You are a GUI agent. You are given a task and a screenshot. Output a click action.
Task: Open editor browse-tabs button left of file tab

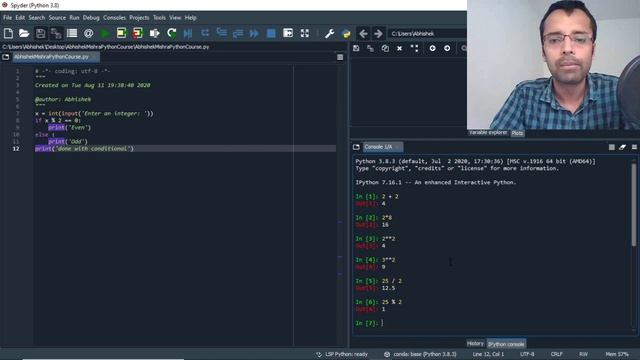click(x=6, y=57)
